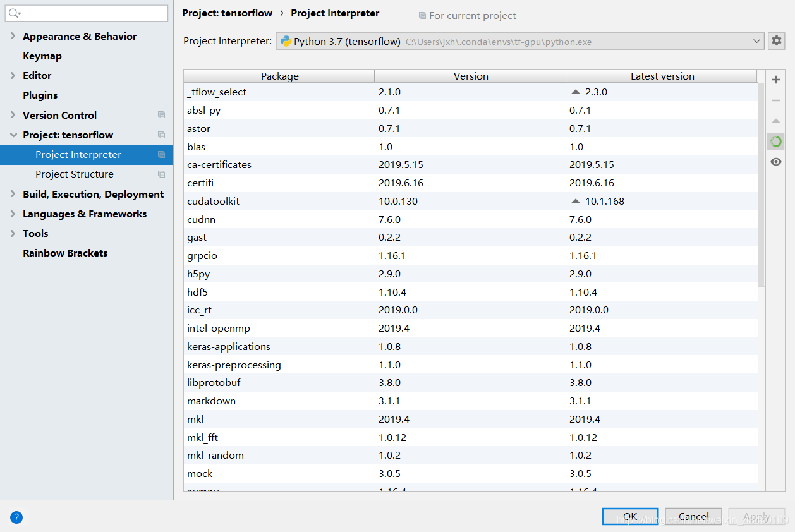Expand the Version Control section
The height and width of the screenshot is (532, 795).
pyautogui.click(x=13, y=115)
